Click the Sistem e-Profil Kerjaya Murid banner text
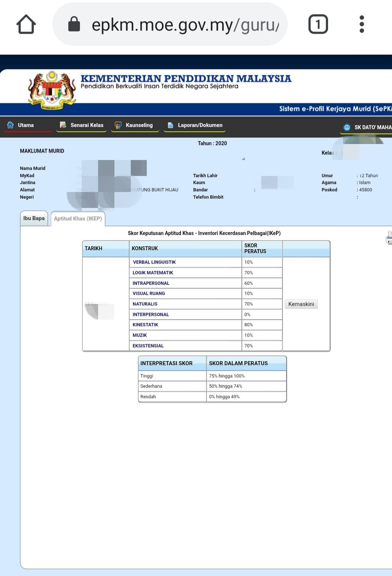392x576 pixels. (335, 109)
